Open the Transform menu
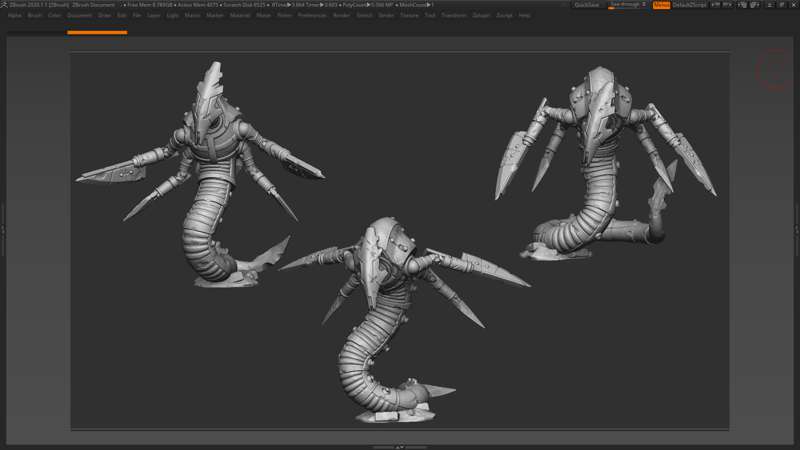800x450 pixels. 454,16
